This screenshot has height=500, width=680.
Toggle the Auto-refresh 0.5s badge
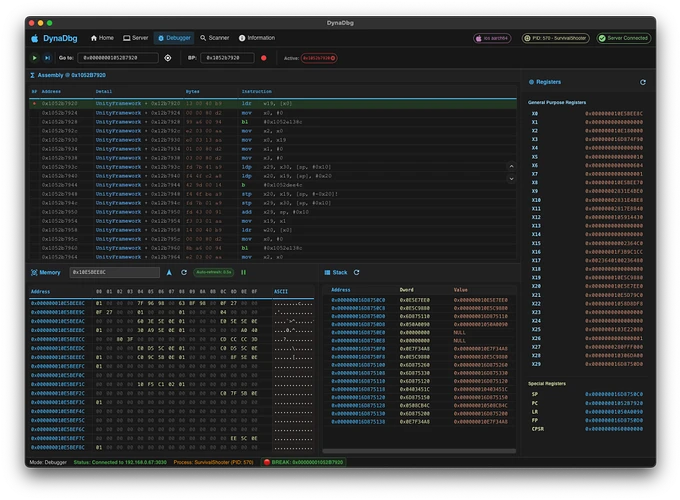point(213,272)
